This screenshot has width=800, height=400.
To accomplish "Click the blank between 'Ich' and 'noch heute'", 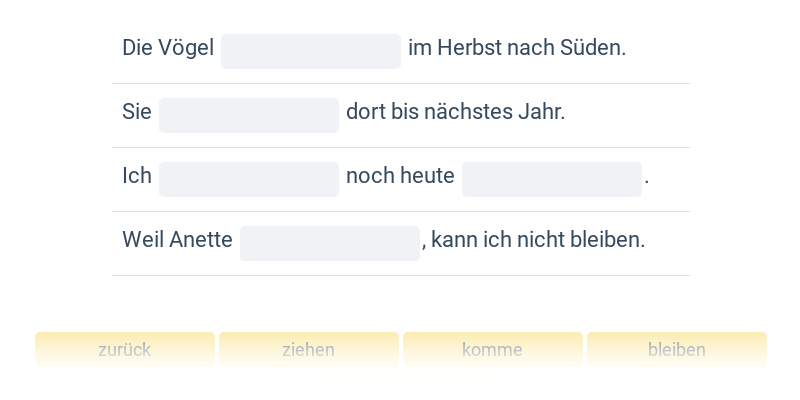I will [x=249, y=179].
